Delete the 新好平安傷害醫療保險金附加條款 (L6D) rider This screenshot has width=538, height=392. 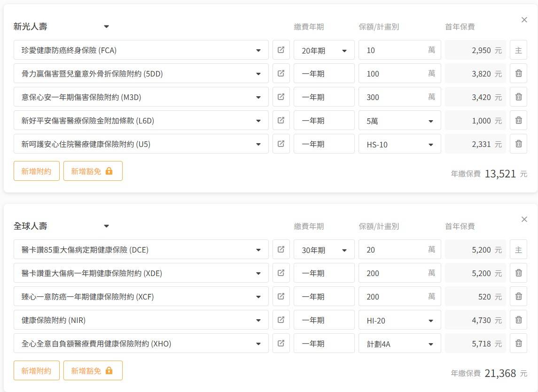(x=518, y=120)
